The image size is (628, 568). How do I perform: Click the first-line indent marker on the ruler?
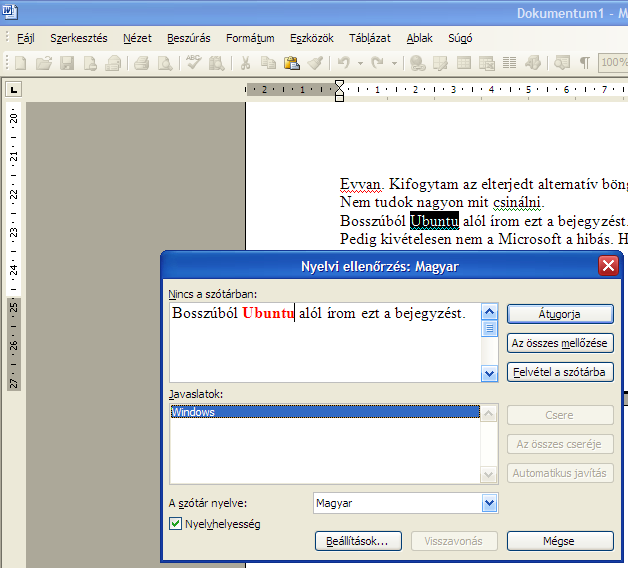[339, 84]
